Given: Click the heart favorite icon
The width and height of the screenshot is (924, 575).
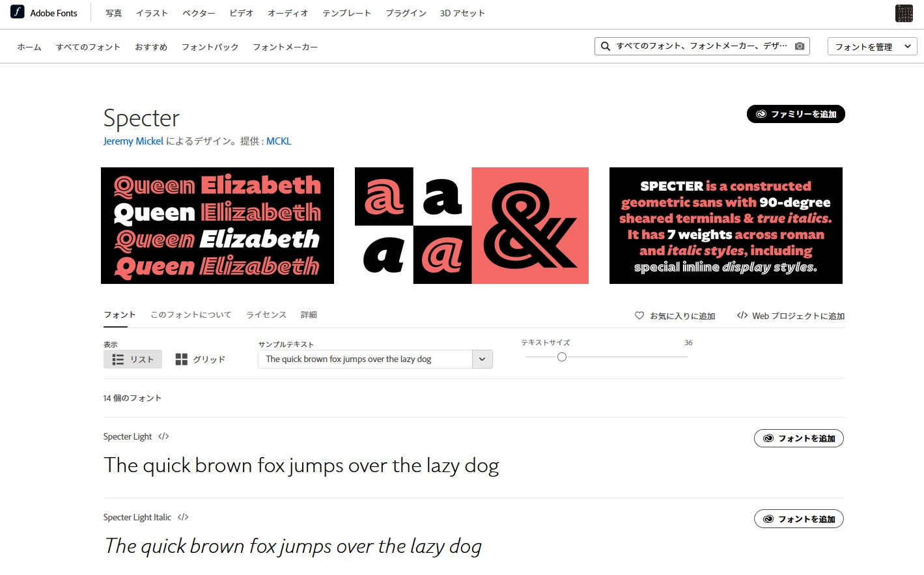Looking at the screenshot, I should (x=639, y=316).
